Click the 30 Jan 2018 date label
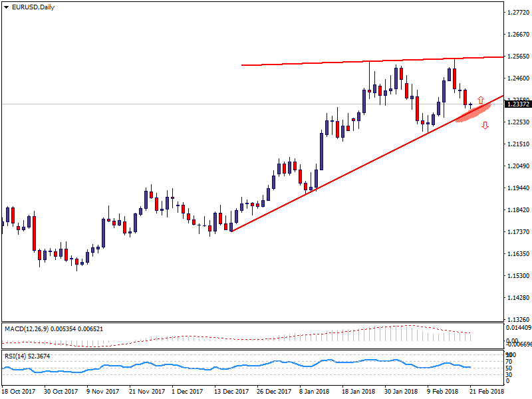The width and height of the screenshot is (532, 399). 401,393
